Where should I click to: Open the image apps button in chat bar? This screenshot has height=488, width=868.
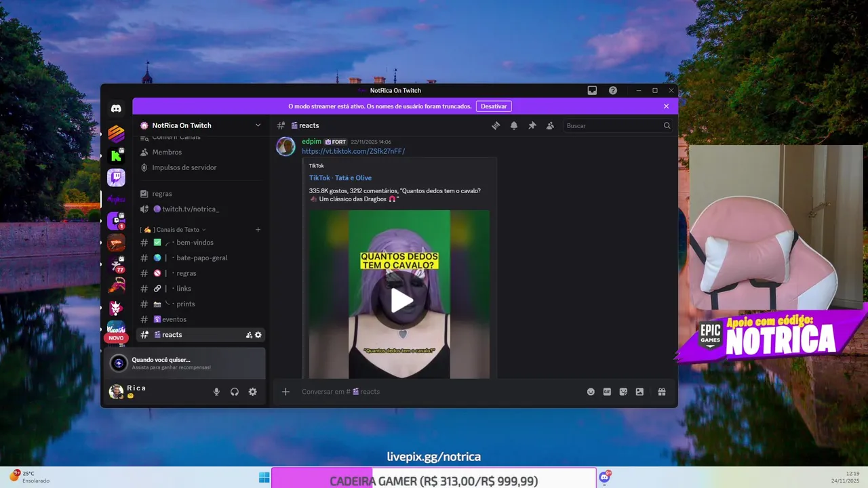639,392
